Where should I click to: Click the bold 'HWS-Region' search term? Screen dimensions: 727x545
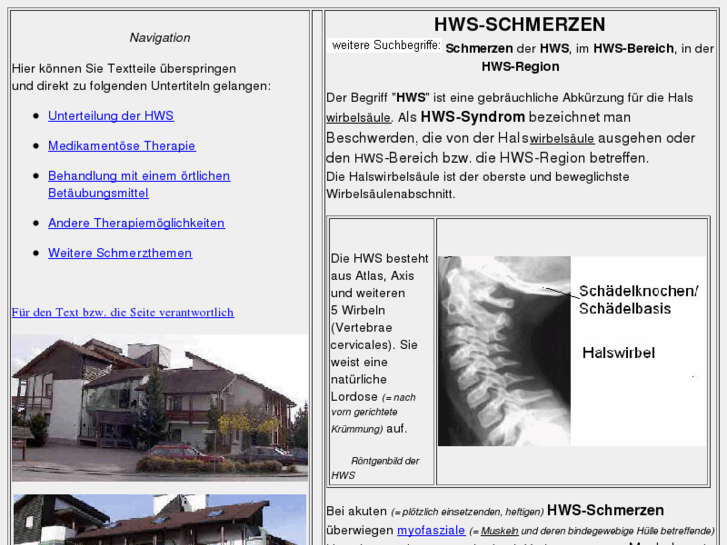520,67
